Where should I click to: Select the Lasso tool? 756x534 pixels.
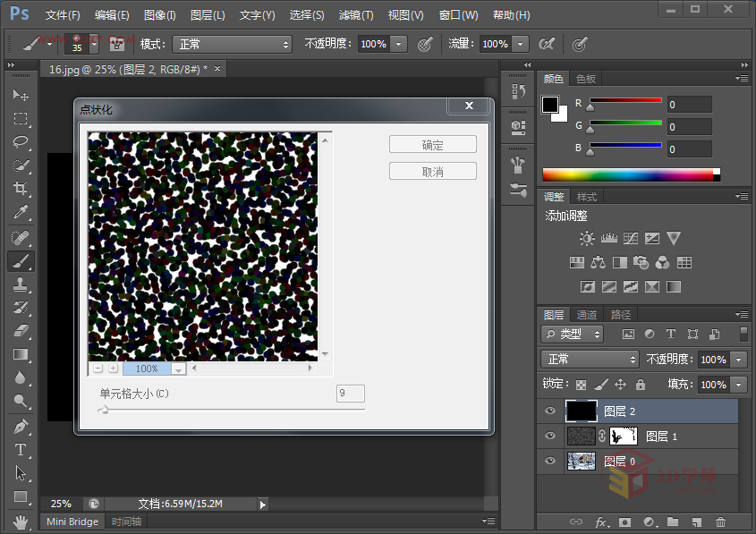click(21, 142)
